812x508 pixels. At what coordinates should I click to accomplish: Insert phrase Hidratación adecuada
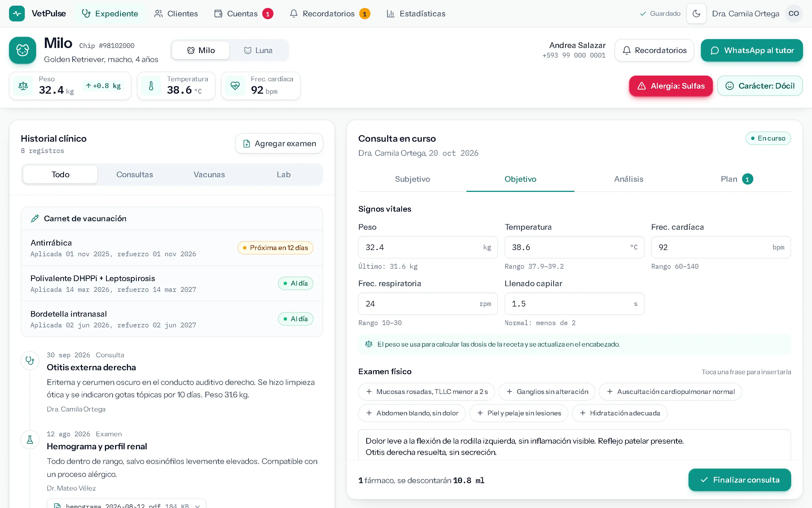pos(619,413)
